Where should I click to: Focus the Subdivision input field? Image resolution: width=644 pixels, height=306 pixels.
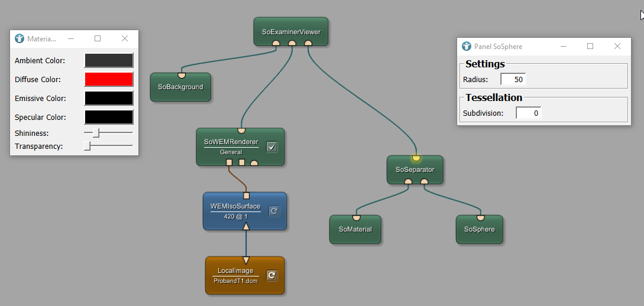(x=528, y=113)
